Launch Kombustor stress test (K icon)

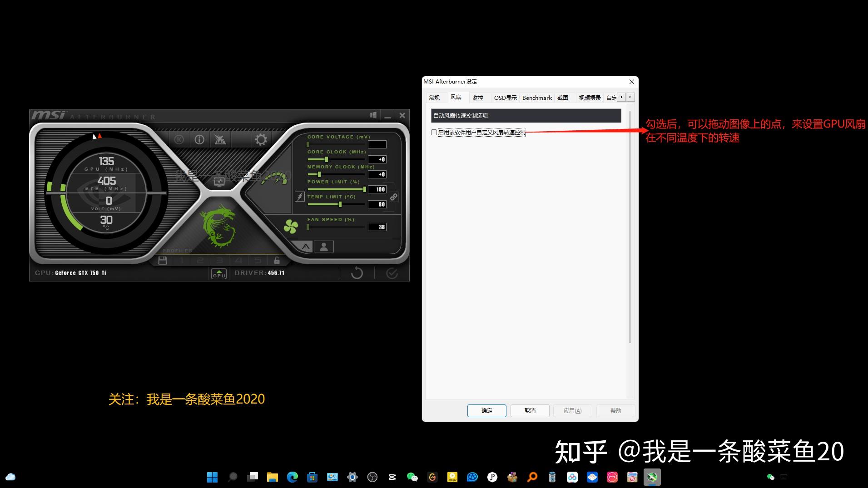pyautogui.click(x=179, y=140)
